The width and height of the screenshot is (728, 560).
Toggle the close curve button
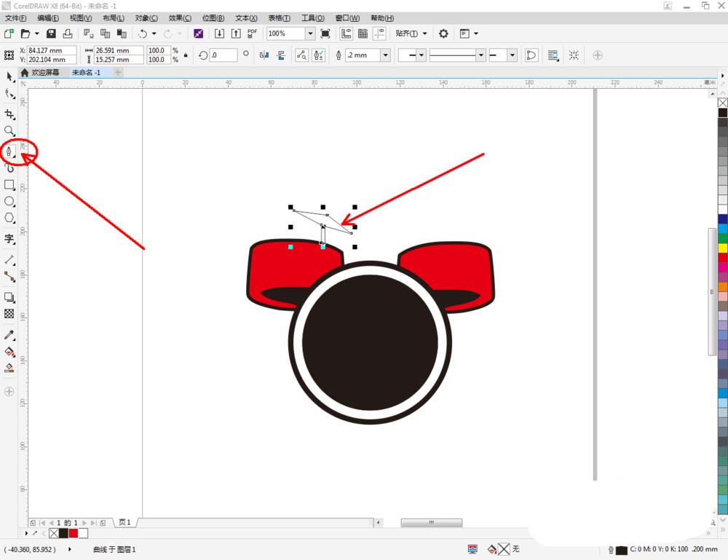[531, 55]
